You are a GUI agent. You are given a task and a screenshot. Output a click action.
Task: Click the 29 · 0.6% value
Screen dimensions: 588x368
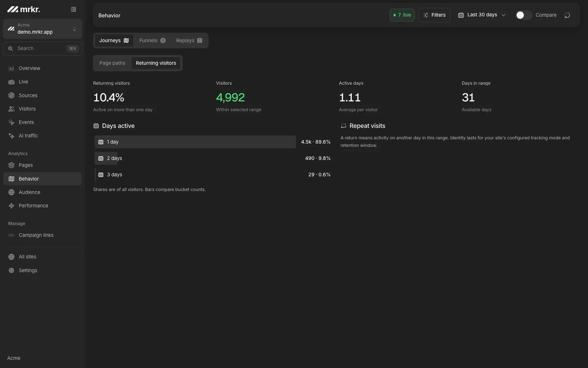(x=319, y=175)
